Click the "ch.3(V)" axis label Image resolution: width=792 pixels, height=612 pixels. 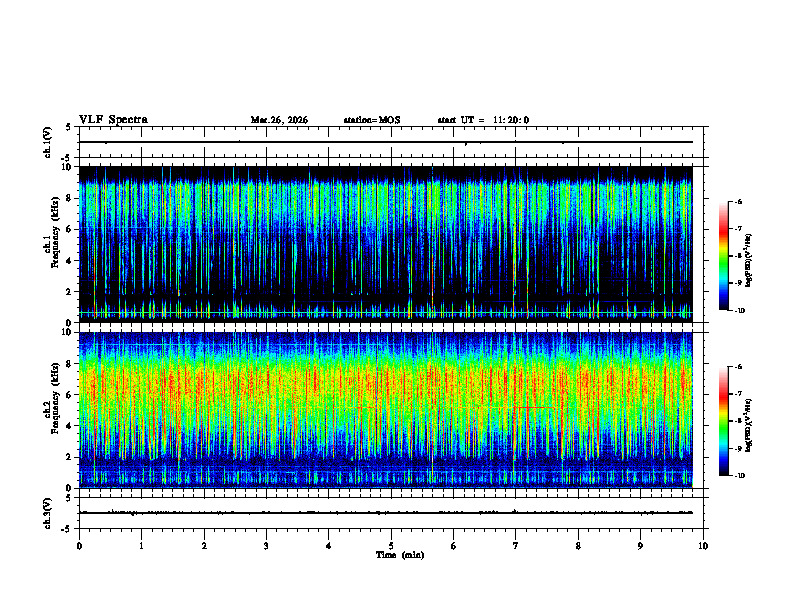pyautogui.click(x=47, y=513)
